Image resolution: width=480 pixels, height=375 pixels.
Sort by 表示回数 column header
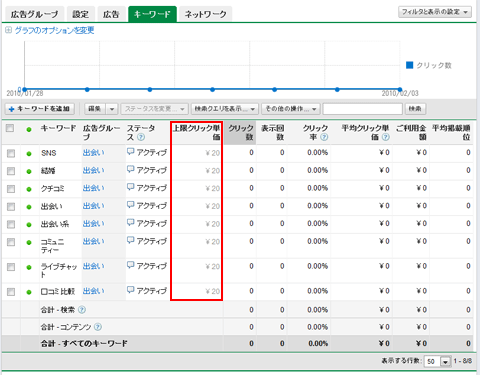click(273, 132)
